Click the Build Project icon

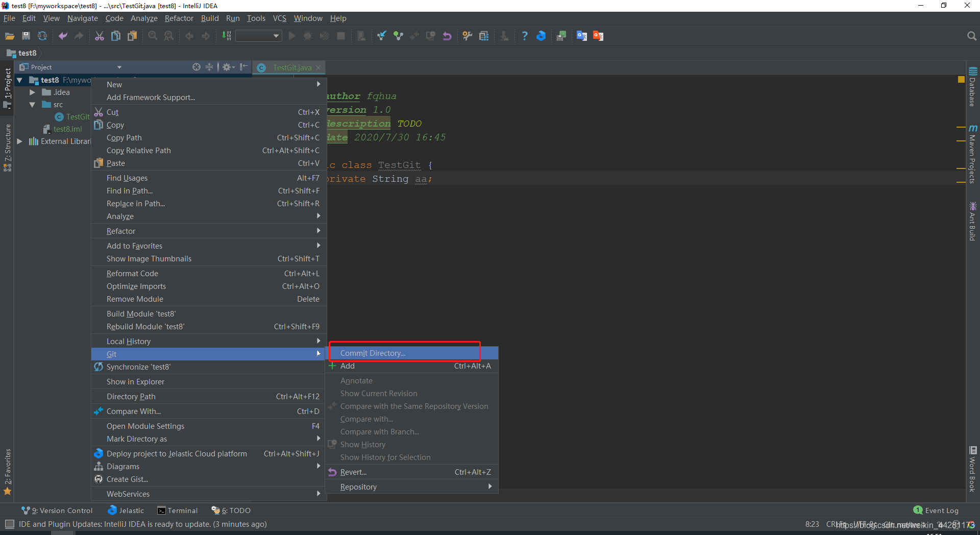pos(227,36)
